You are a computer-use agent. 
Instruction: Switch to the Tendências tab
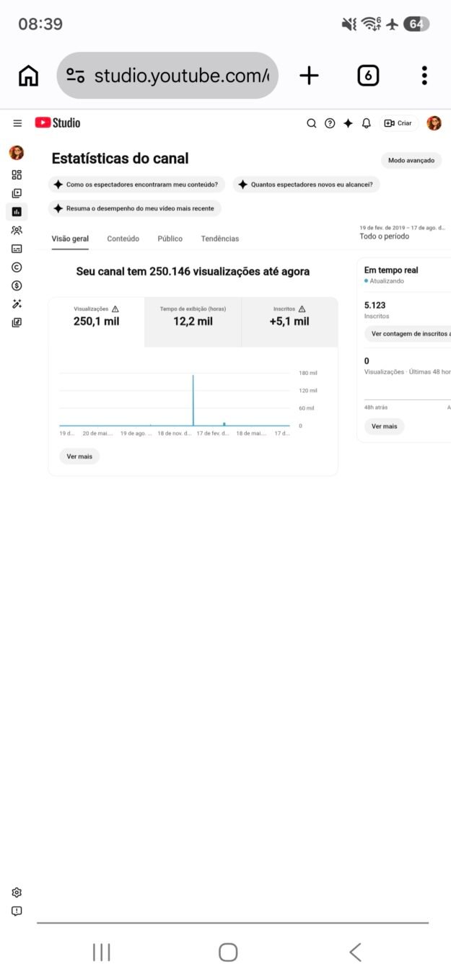pyautogui.click(x=220, y=239)
